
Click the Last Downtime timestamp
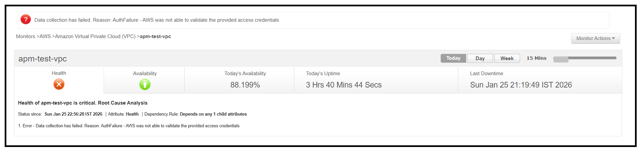pos(521,85)
